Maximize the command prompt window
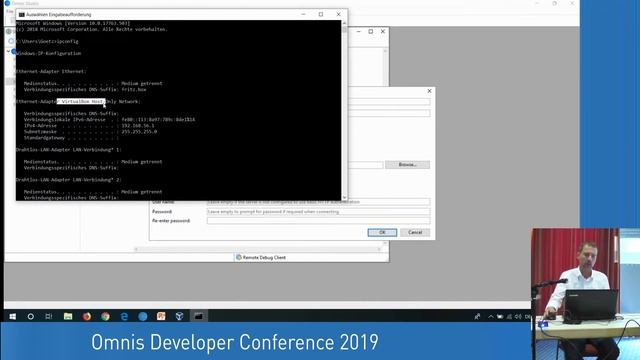 click(321, 14)
